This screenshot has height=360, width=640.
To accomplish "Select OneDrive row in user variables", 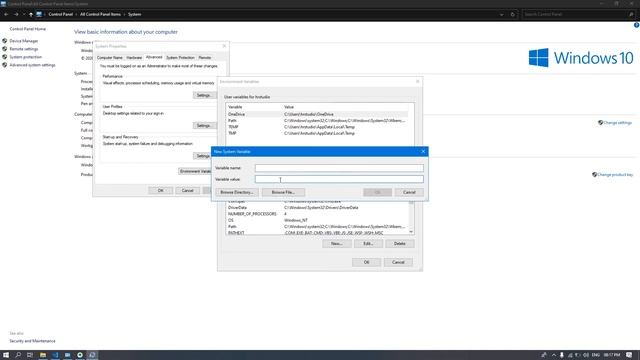I will pos(317,114).
